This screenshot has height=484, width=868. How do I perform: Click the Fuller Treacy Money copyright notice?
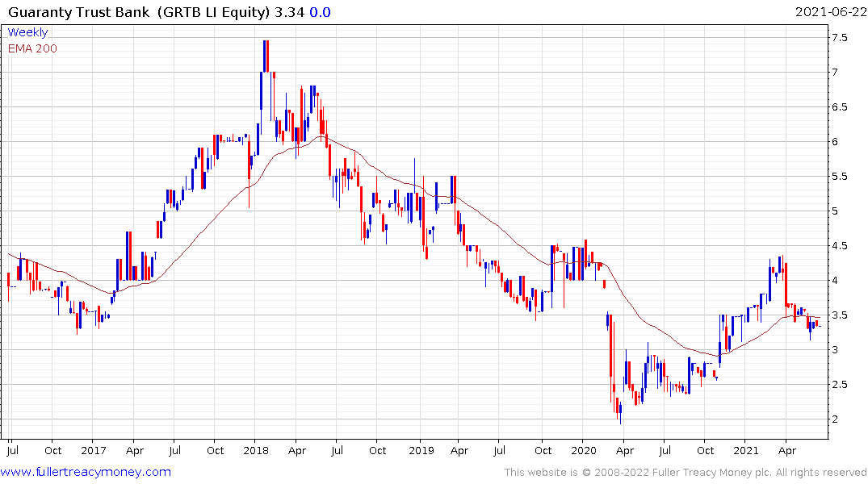pyautogui.click(x=686, y=473)
